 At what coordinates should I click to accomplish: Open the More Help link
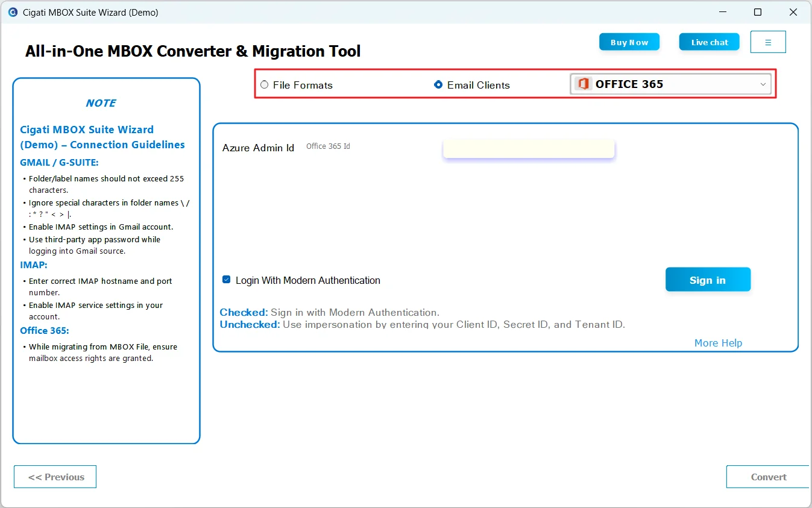pos(718,343)
